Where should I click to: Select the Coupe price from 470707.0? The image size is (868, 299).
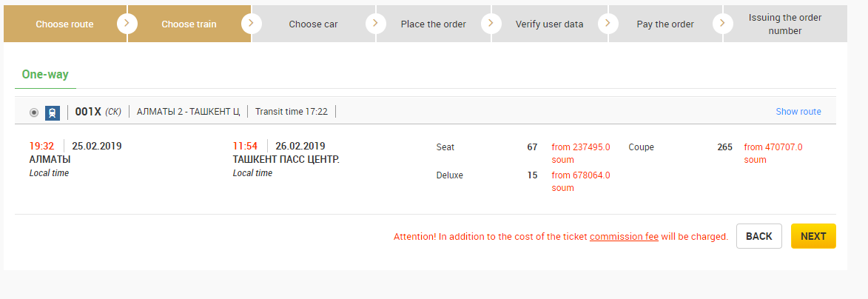(773, 153)
